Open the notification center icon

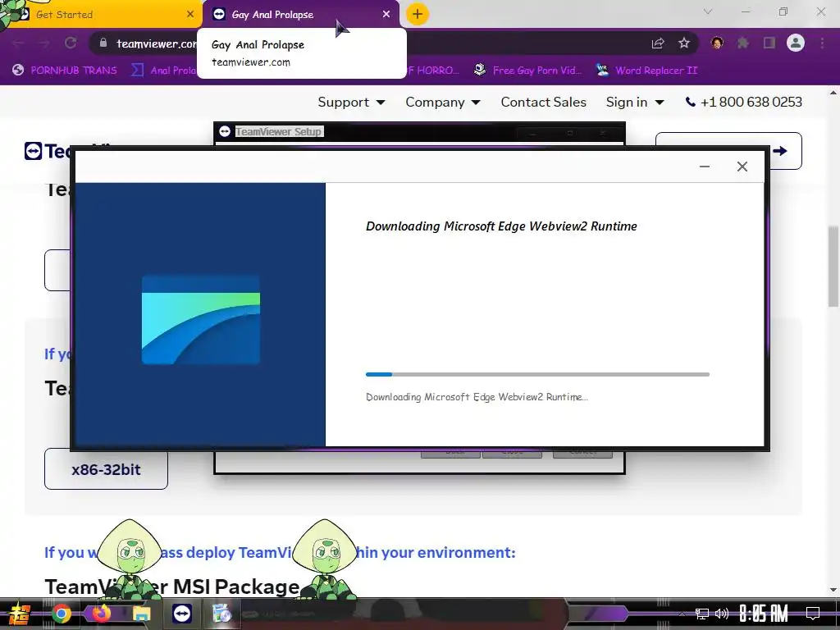[813, 614]
